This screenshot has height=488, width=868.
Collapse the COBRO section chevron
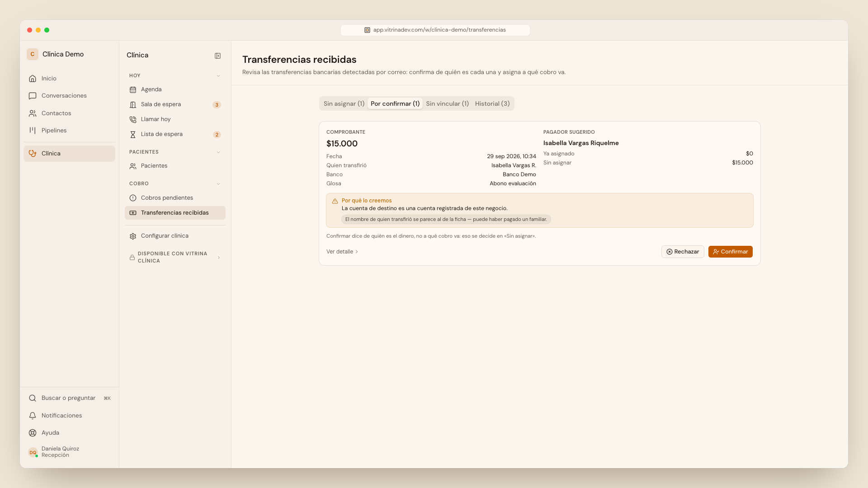(218, 184)
